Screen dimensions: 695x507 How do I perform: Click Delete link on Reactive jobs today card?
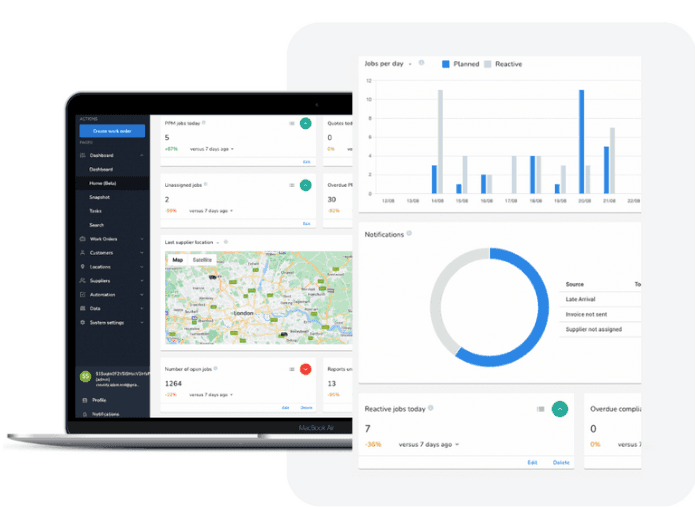(562, 462)
